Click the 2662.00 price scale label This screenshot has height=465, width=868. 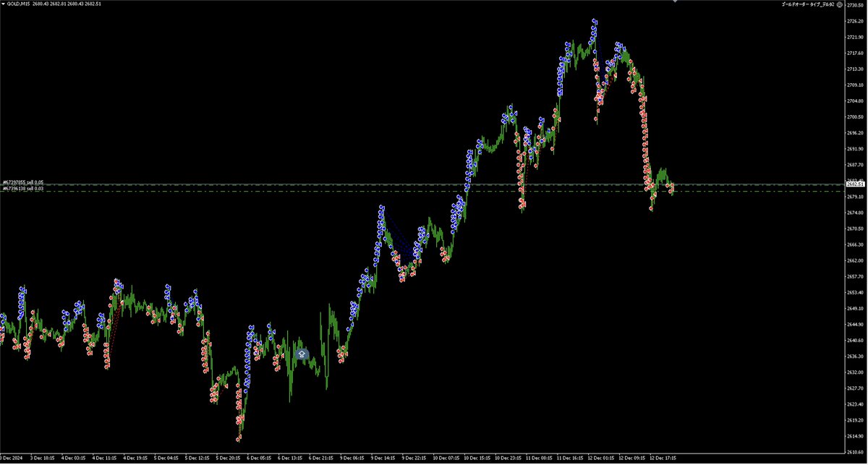[856, 260]
